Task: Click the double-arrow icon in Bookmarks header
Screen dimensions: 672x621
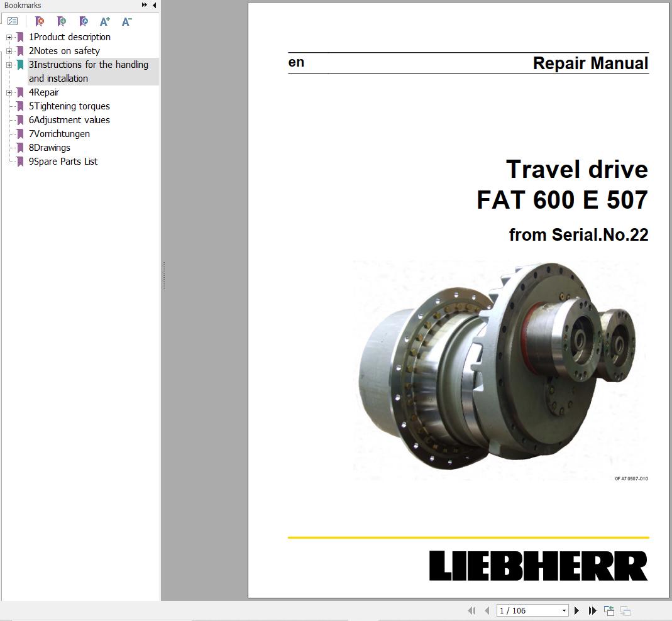Action: [145, 5]
